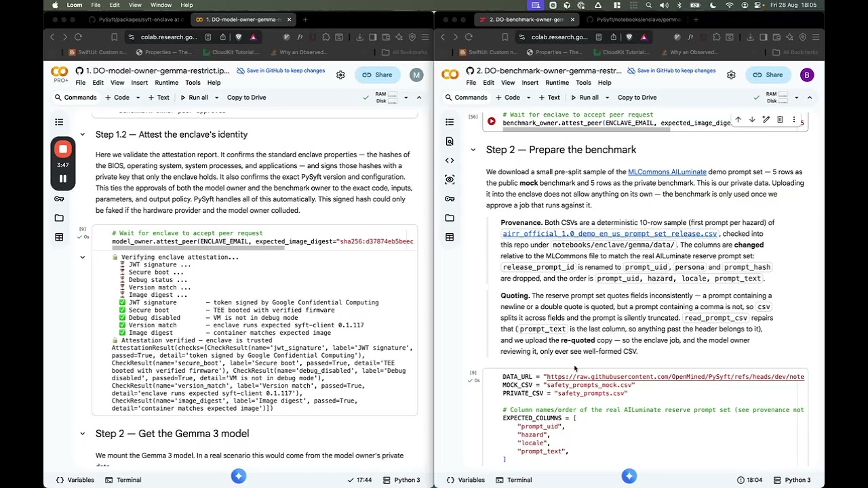Open Files folder icon in right notebook
Viewport: 868px width, 488px height.
450,218
